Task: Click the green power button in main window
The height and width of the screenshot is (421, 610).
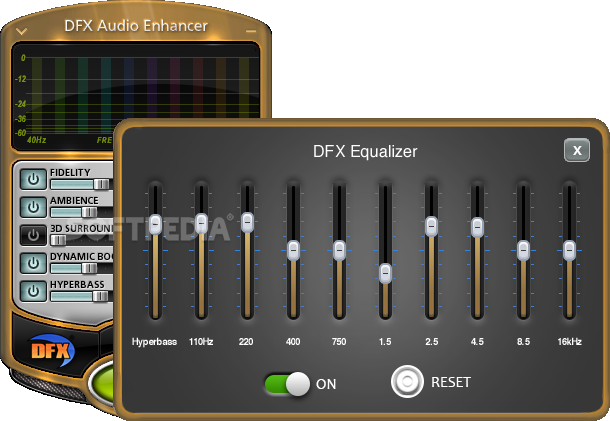Action: tap(101, 382)
